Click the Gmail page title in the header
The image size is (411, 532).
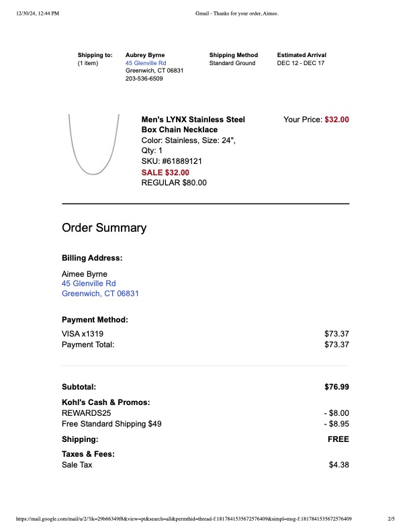[237, 13]
